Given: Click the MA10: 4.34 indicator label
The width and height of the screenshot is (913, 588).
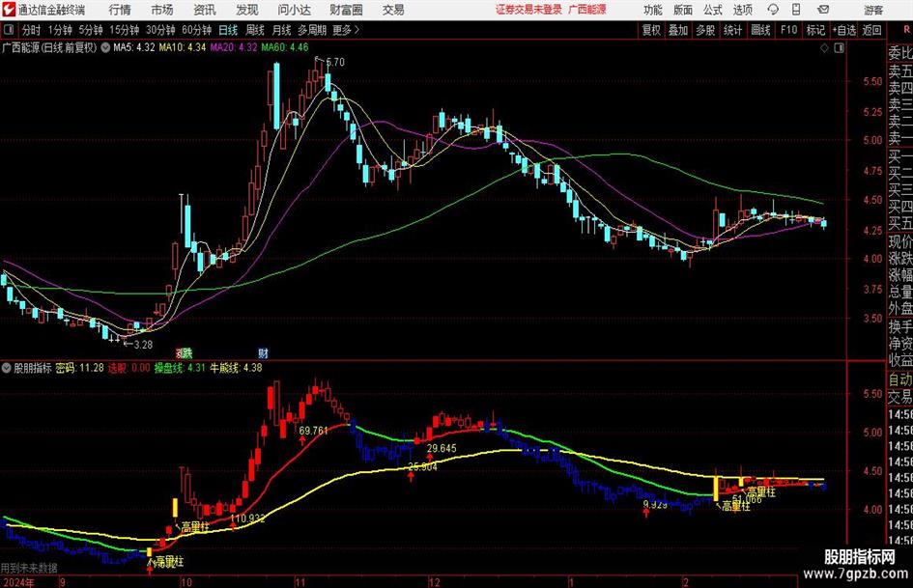Looking at the screenshot, I should [x=183, y=47].
